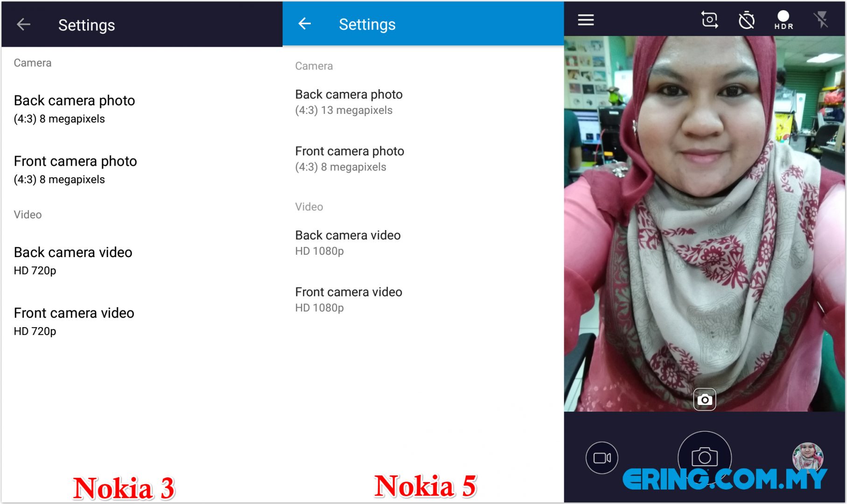The image size is (847, 504).
Task: Click the Settings title on dark header
Action: coord(87,25)
